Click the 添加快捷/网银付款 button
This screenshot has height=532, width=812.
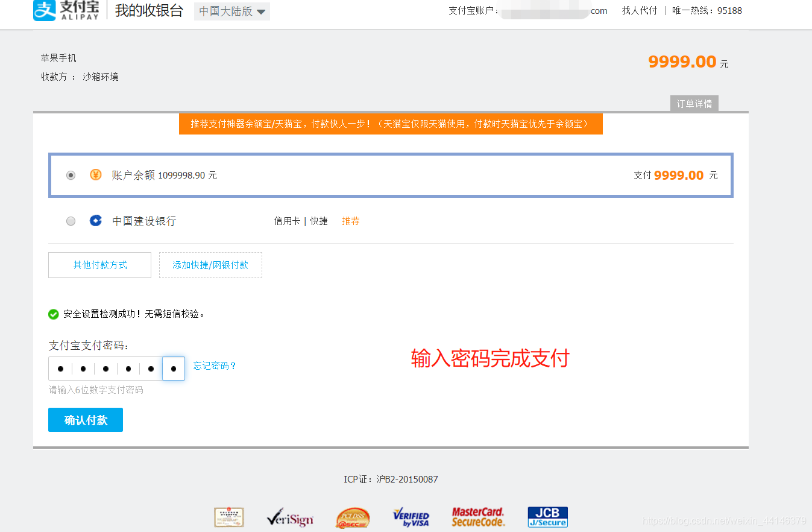click(210, 265)
